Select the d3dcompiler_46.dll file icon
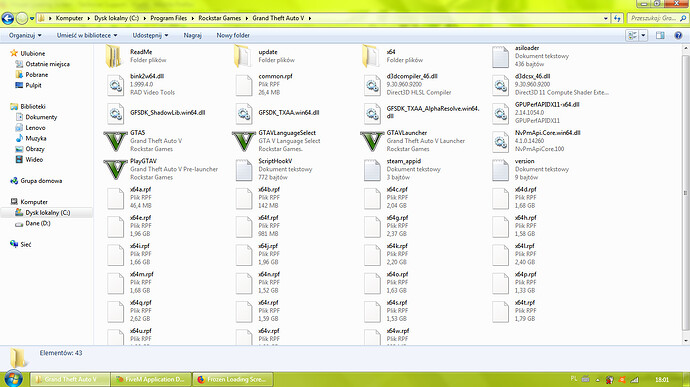The height and width of the screenshot is (387, 690). click(372, 85)
